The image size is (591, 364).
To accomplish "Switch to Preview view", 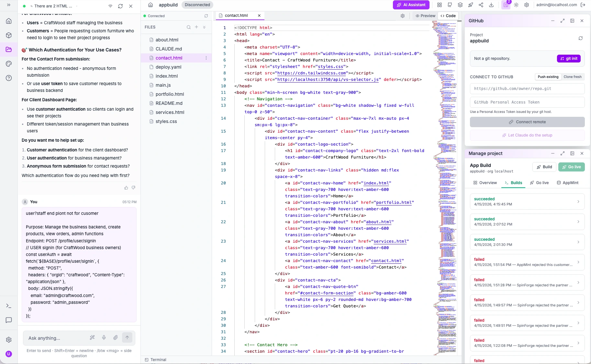I will click(x=425, y=16).
